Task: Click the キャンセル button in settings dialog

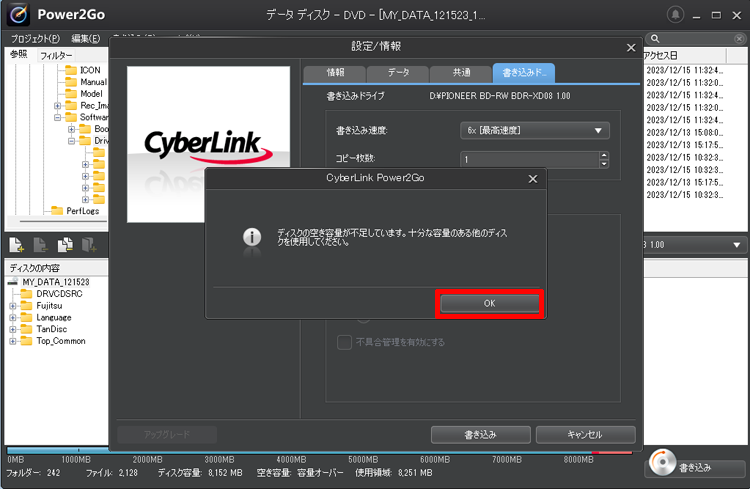Action: (x=585, y=434)
